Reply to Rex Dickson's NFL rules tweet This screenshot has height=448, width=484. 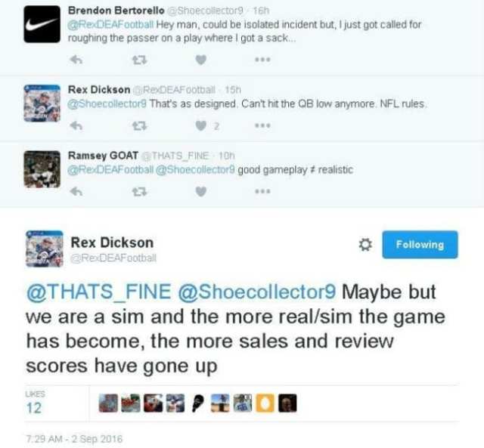(x=76, y=125)
